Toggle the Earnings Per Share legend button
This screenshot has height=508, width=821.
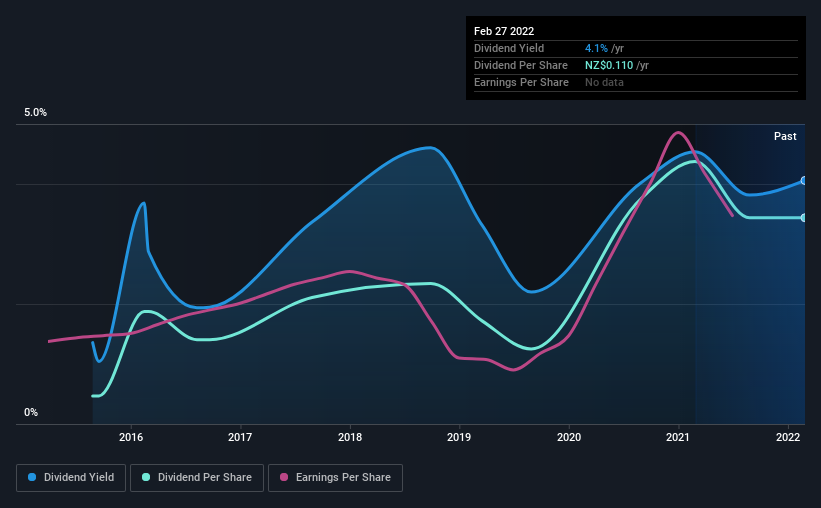[335, 478]
